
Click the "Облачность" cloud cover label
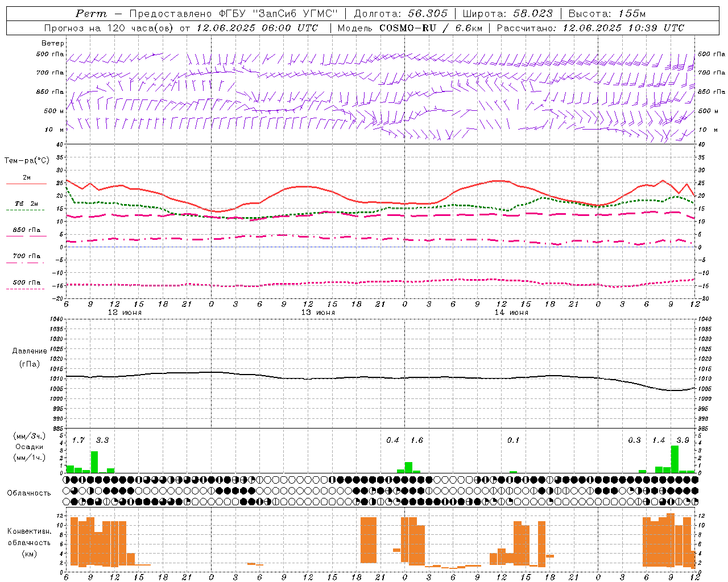click(x=29, y=493)
